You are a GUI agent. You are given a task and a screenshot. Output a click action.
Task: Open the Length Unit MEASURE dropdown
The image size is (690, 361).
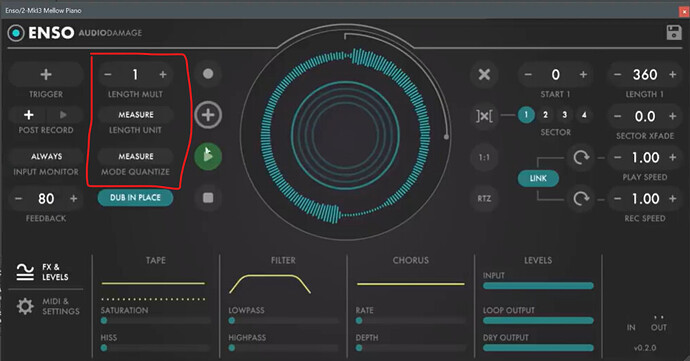(x=136, y=114)
